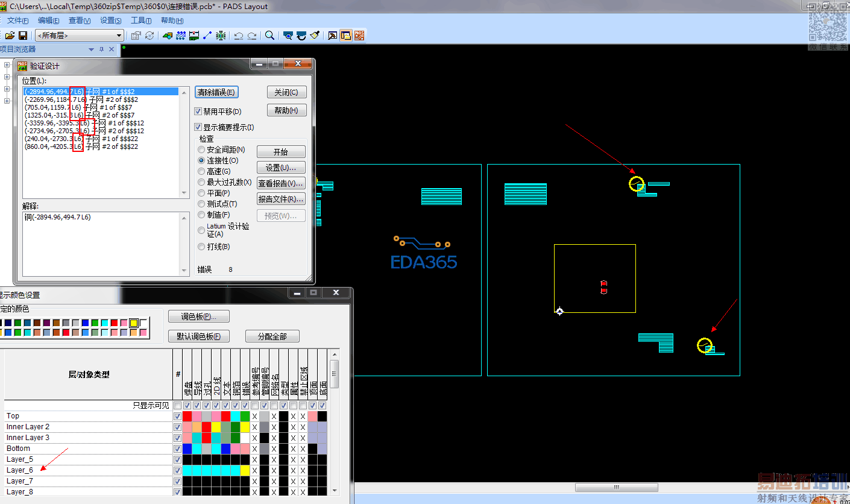This screenshot has height=504, width=850.
Task: Select the 最大过孔数 radio option
Action: pos(201,182)
